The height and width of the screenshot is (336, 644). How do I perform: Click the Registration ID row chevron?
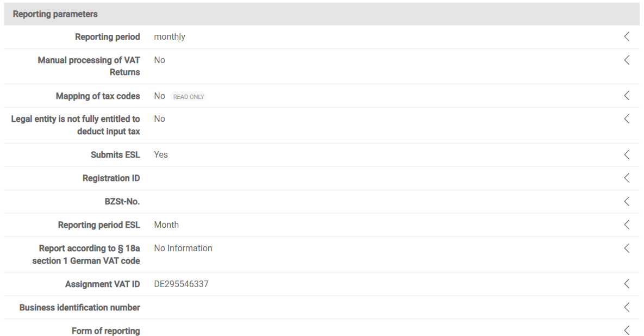pos(627,178)
